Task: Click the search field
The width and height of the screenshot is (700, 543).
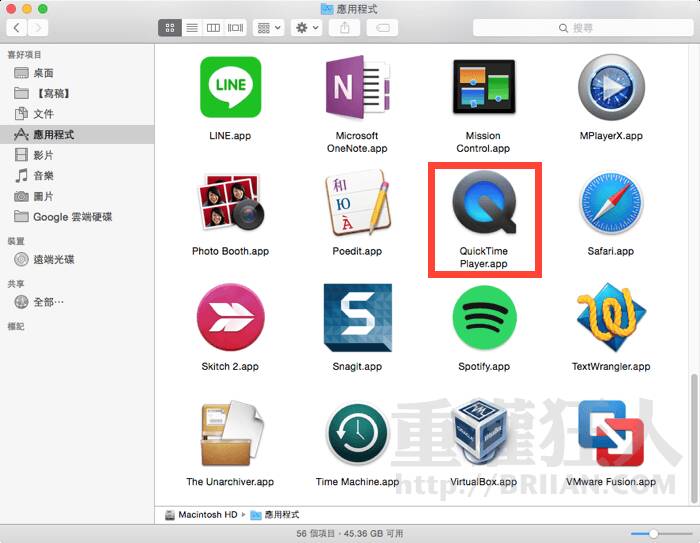Action: (583, 28)
